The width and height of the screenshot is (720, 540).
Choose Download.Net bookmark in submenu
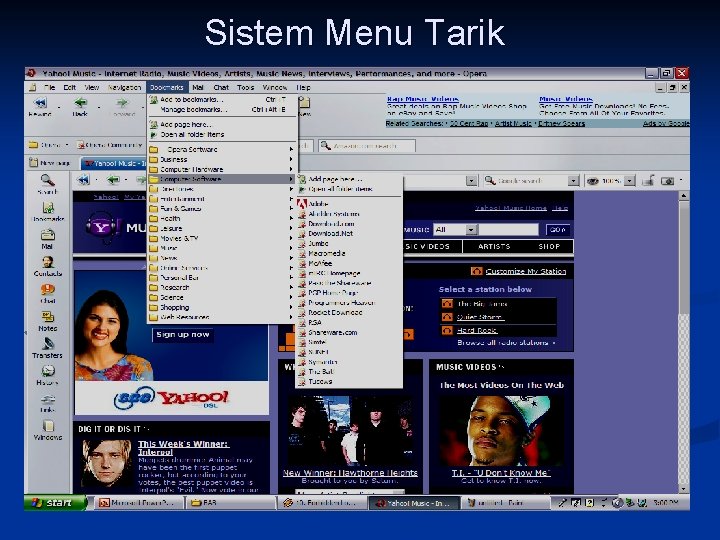click(349, 233)
